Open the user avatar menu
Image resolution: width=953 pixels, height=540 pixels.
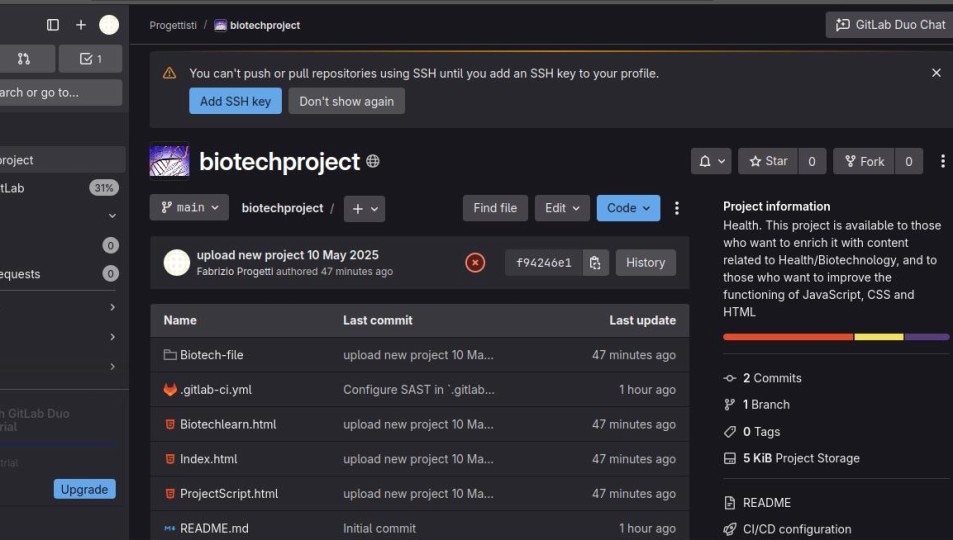109,25
